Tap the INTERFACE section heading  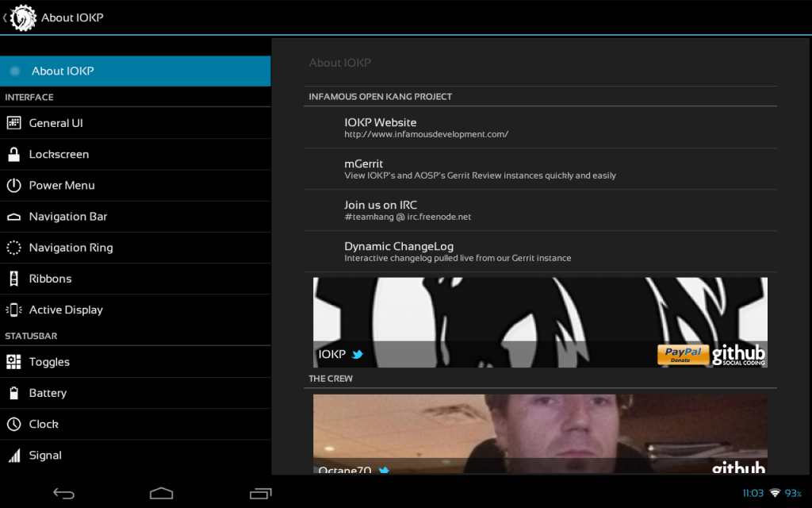(29, 97)
